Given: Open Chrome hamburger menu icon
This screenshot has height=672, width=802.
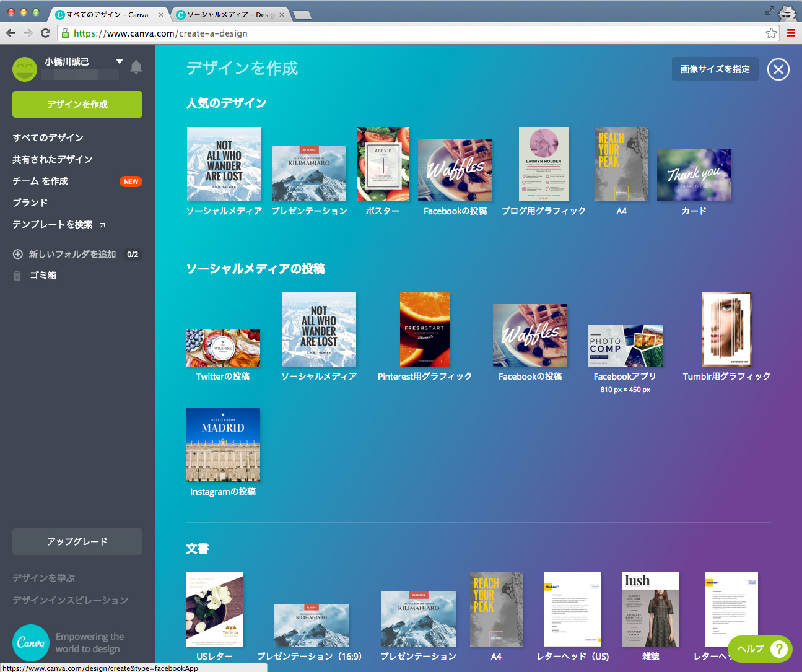Looking at the screenshot, I should (x=791, y=33).
